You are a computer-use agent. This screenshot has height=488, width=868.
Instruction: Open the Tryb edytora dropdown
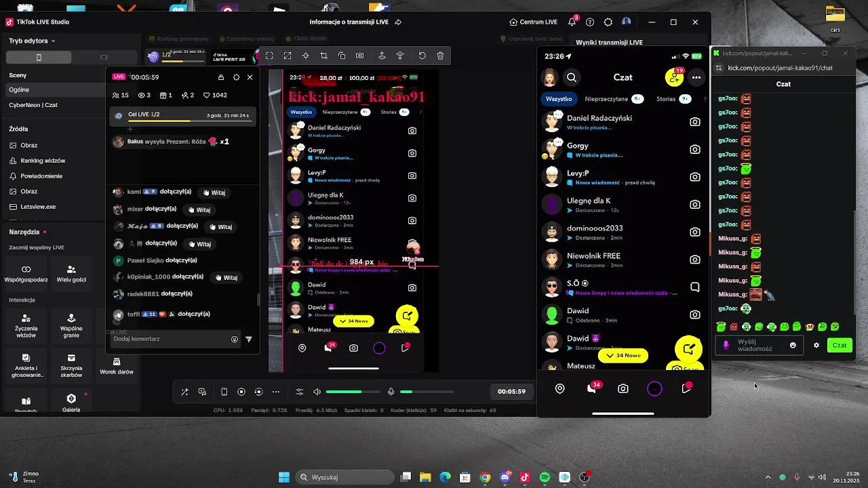point(32,41)
